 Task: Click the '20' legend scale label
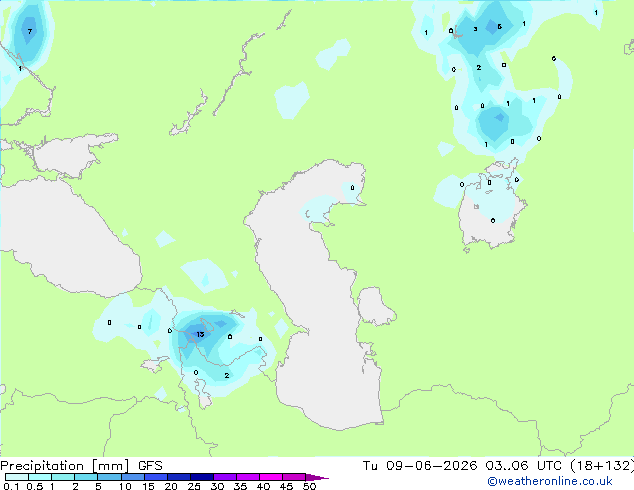(171, 486)
